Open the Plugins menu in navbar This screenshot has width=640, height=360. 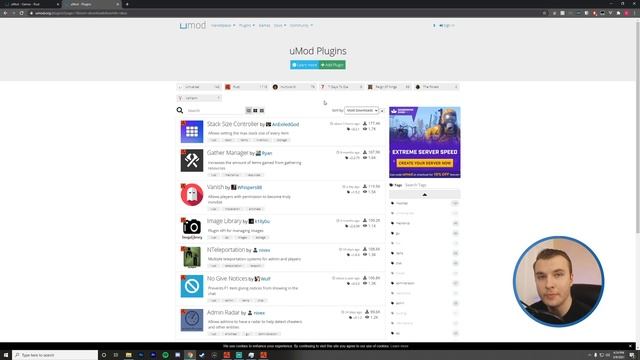247,25
